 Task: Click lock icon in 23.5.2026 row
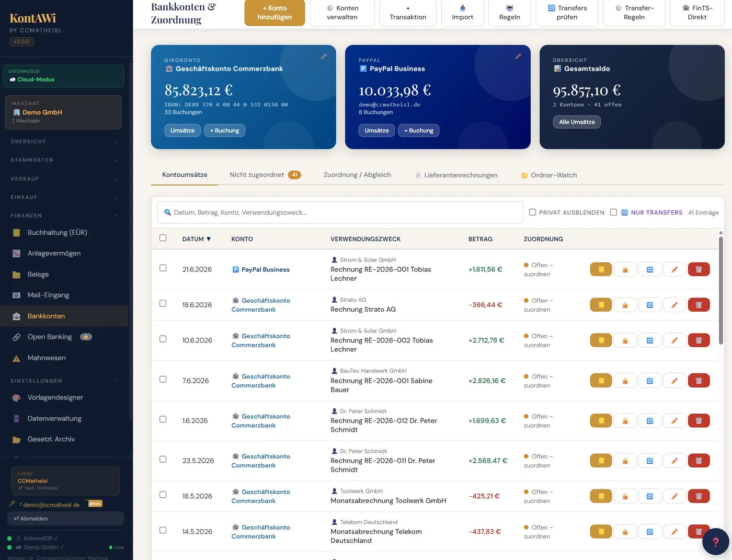pyautogui.click(x=625, y=461)
